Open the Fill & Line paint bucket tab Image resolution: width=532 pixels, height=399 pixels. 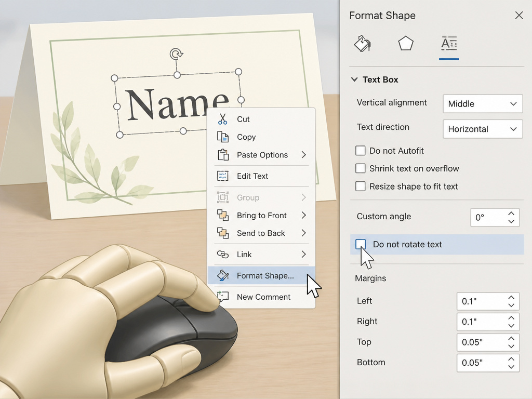point(362,44)
